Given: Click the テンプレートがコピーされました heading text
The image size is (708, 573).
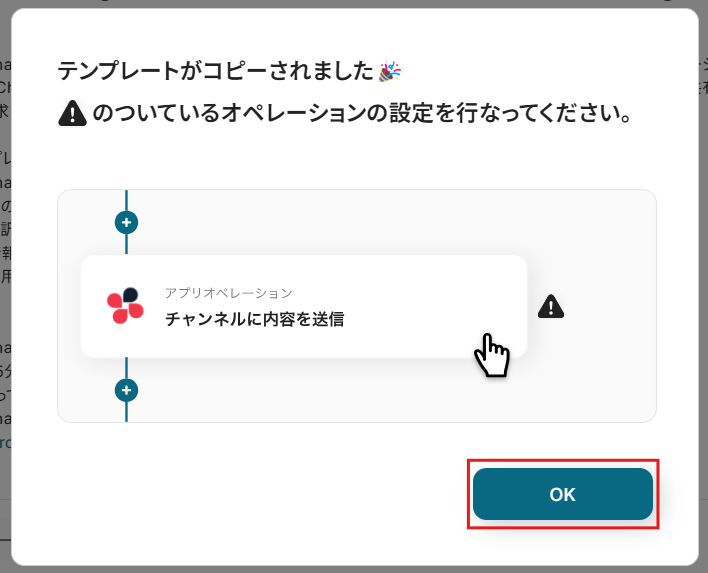Looking at the screenshot, I should pos(216,71).
